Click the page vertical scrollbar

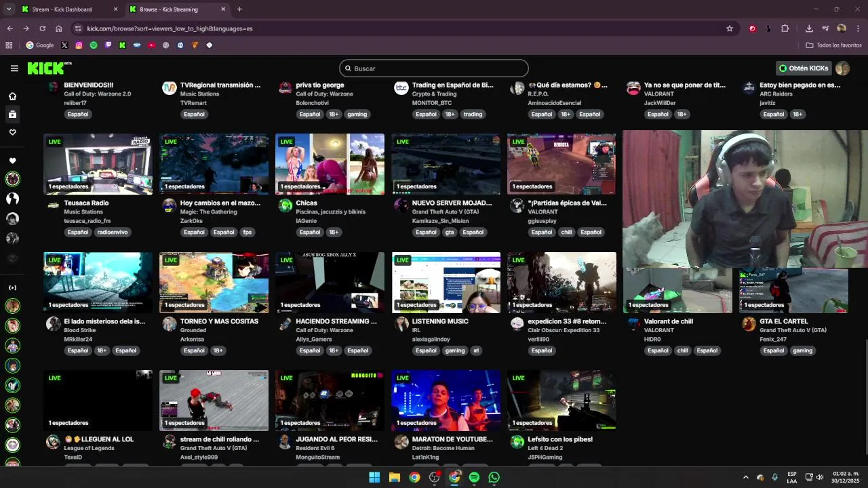click(x=865, y=396)
